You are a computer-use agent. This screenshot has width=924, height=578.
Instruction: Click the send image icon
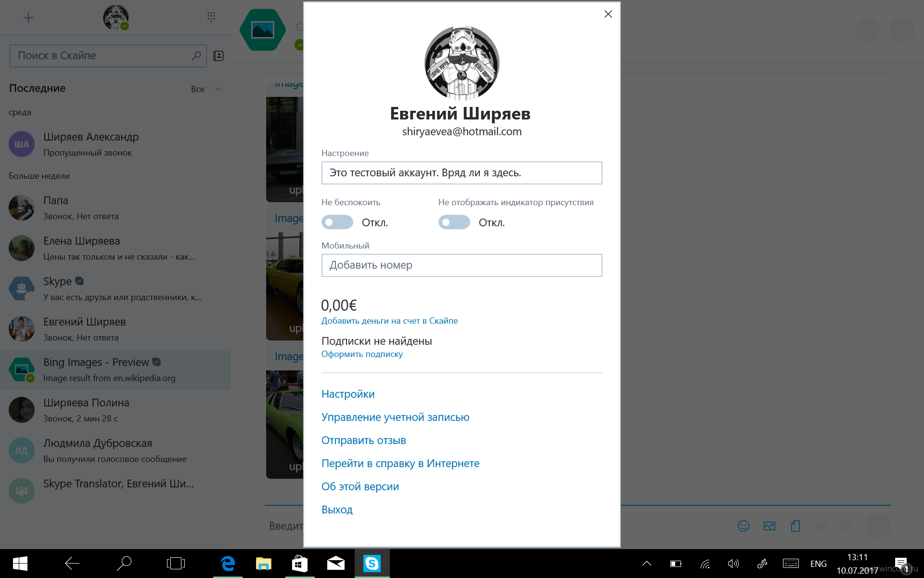770,526
